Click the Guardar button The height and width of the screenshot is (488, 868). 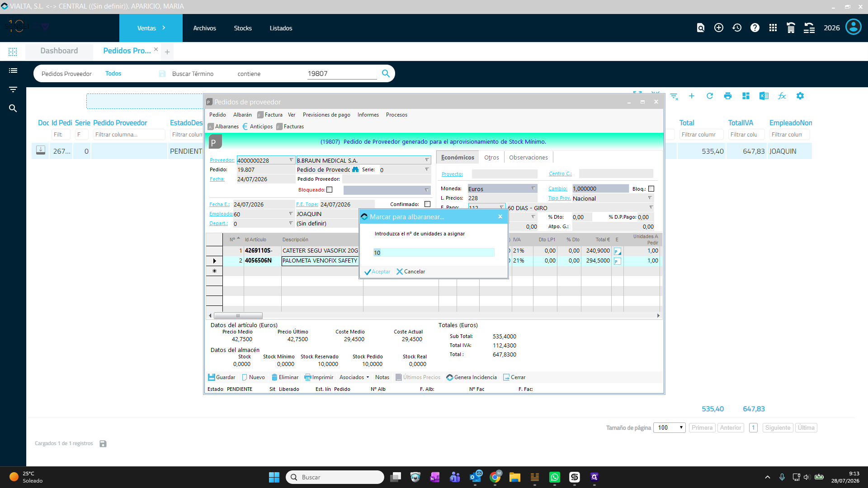(x=222, y=377)
